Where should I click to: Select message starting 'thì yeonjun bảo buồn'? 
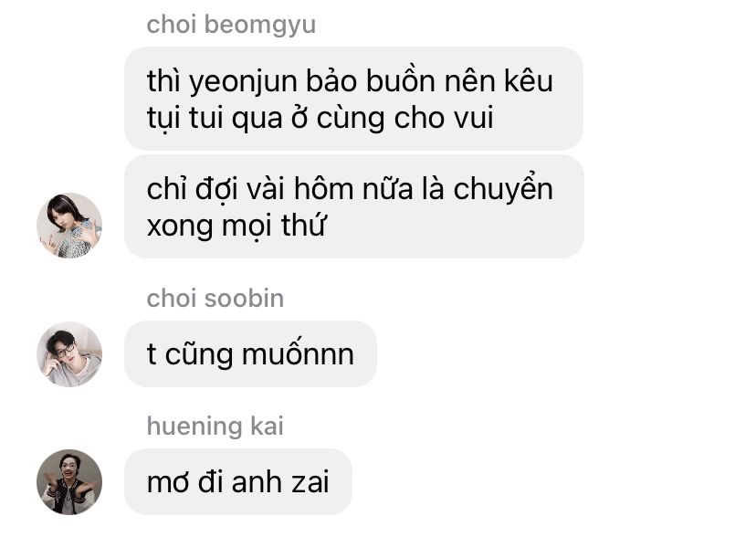[353, 99]
